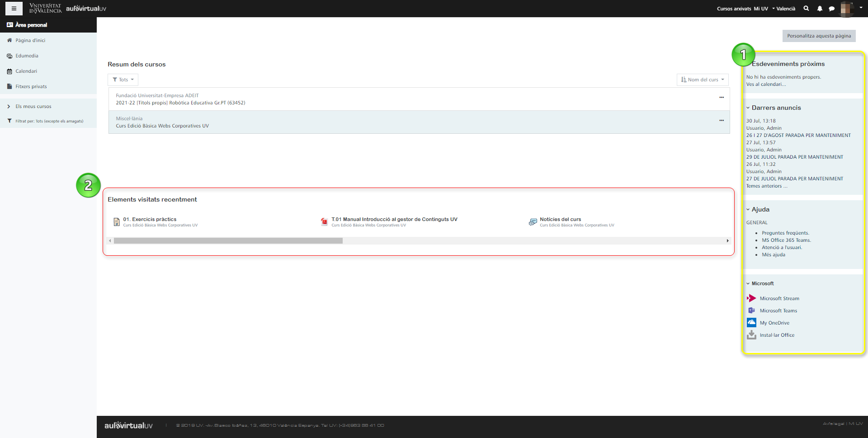The height and width of the screenshot is (438, 868).
Task: Open Curs Edició Bàsica Webs Corporatives UV
Action: 162,126
